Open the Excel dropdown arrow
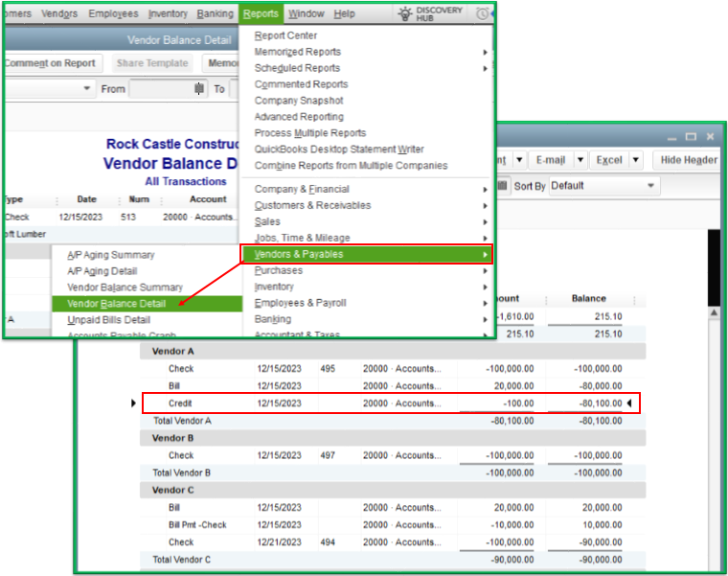 pyautogui.click(x=636, y=160)
